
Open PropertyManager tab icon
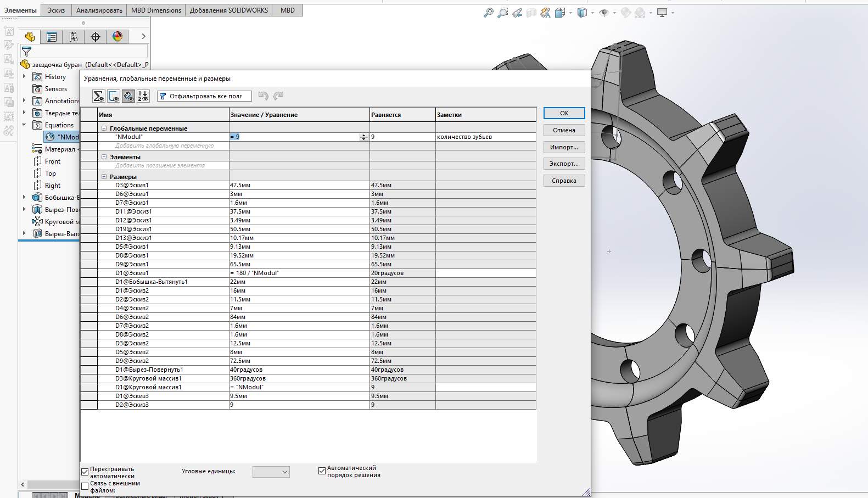click(52, 37)
